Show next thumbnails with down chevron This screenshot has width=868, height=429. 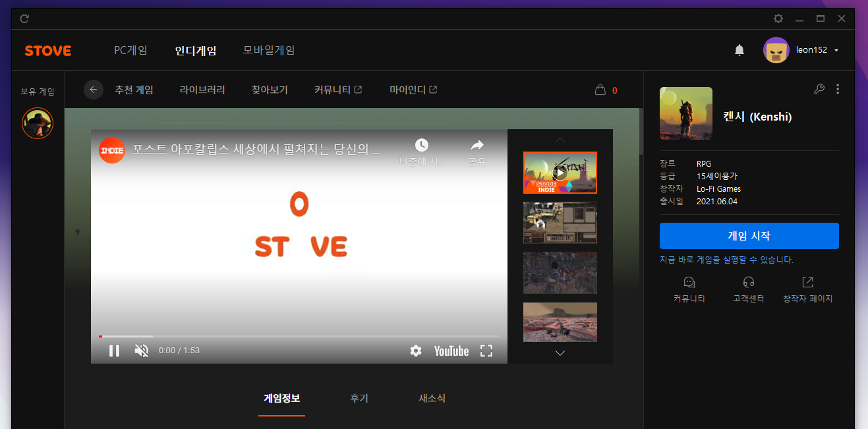pyautogui.click(x=560, y=353)
